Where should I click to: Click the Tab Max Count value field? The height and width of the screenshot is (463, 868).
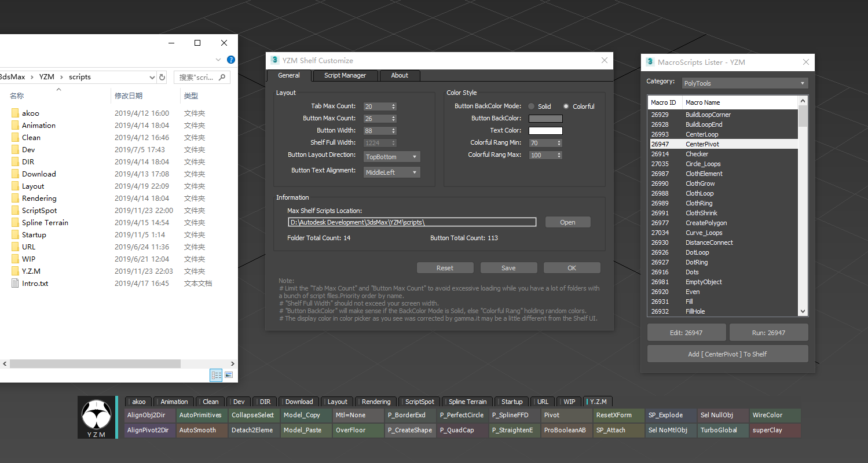tap(377, 106)
